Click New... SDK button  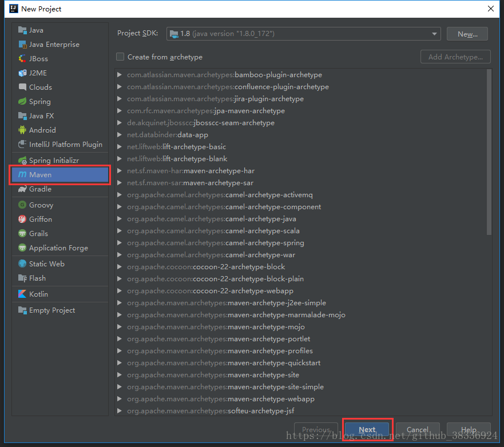coord(467,34)
